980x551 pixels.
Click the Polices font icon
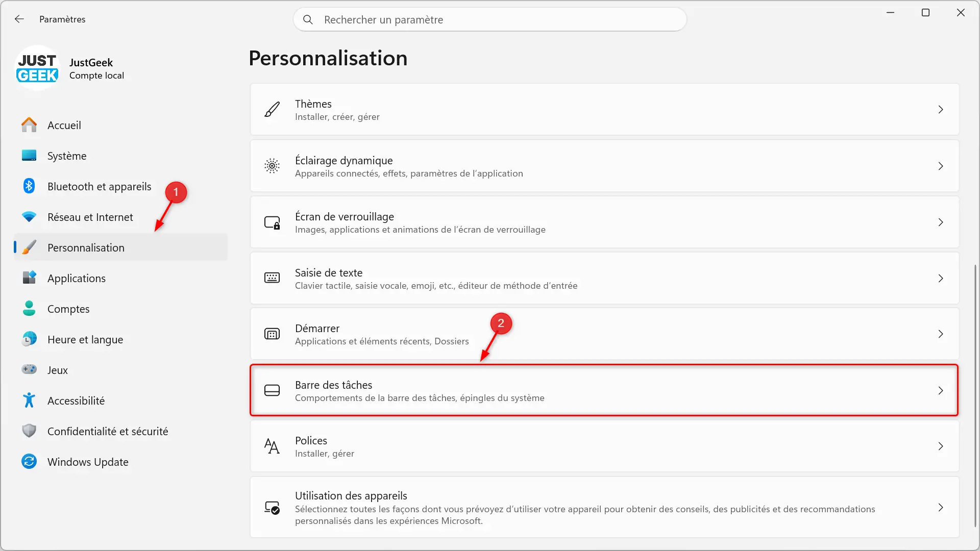coord(272,446)
